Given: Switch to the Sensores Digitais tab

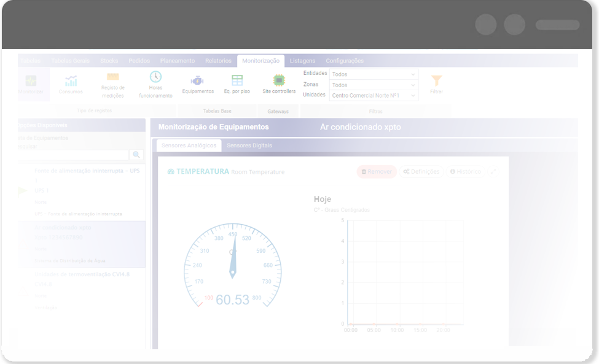Looking at the screenshot, I should (249, 145).
